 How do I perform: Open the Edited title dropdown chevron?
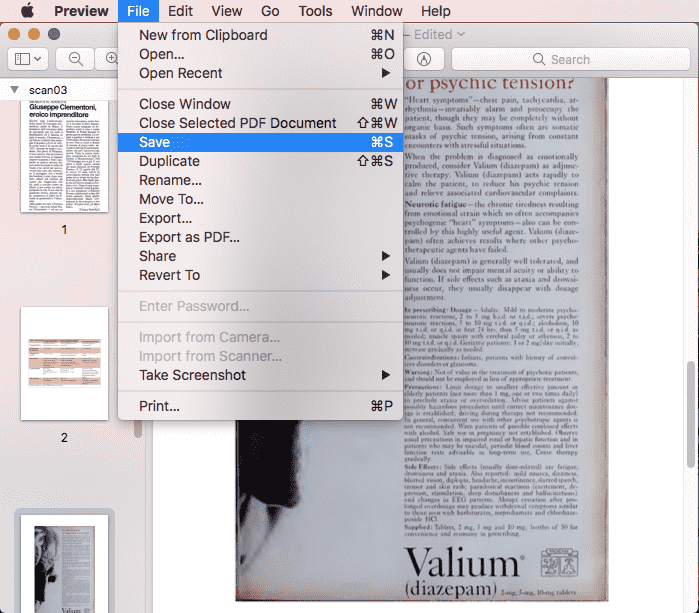tap(461, 34)
